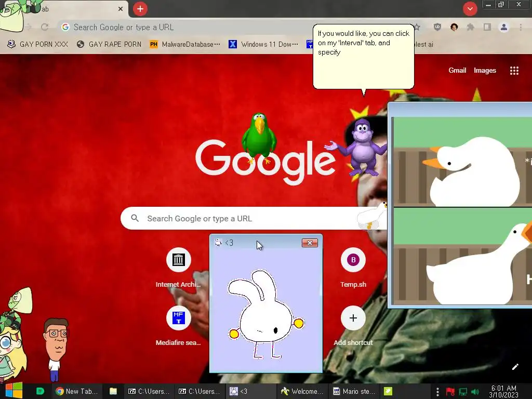Image resolution: width=532 pixels, height=399 pixels.
Task: Open the Extensions puzzle-piece menu
Action: (x=470, y=27)
